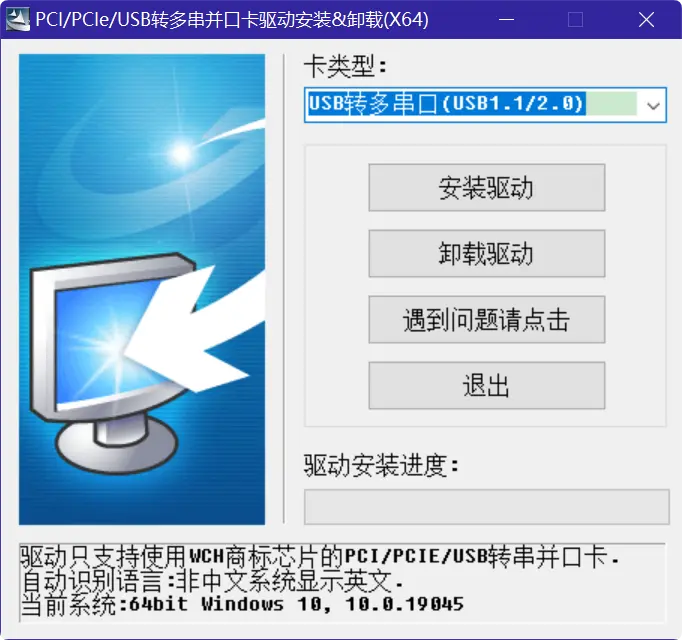This screenshot has height=640, width=682.
Task: Click the line 驱动只支持使用WCH商标芯片 text
Action: tap(320, 556)
